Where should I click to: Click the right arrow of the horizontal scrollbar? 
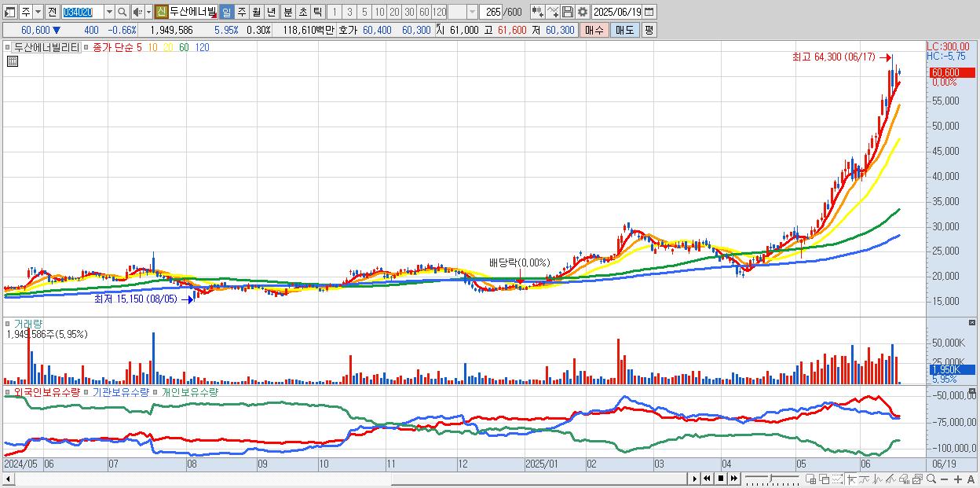[x=695, y=479]
